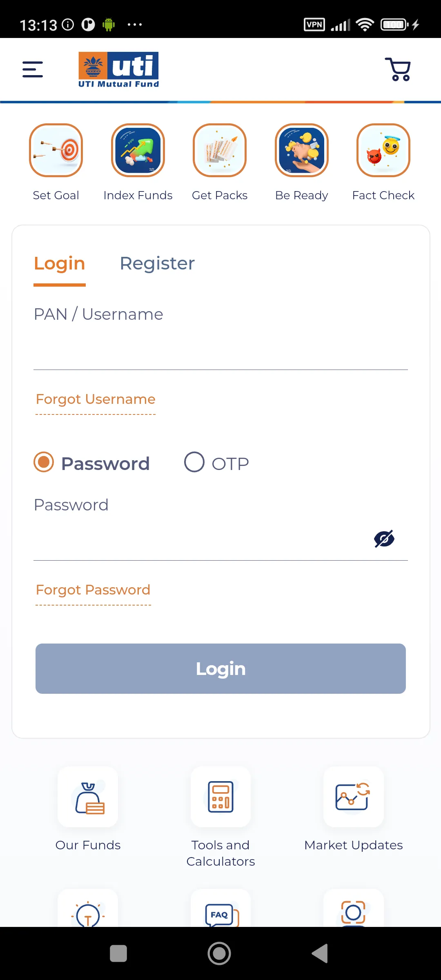
Task: Select the Password login radio button
Action: [44, 462]
